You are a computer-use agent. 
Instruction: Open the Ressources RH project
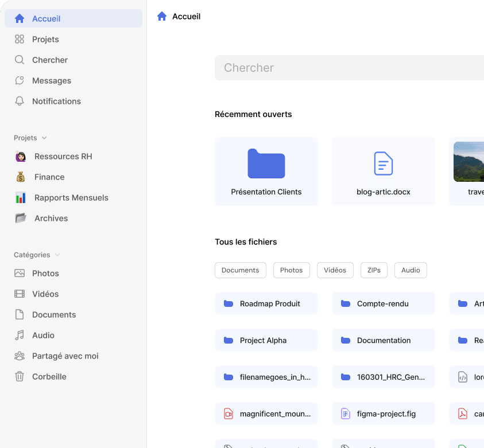click(63, 156)
